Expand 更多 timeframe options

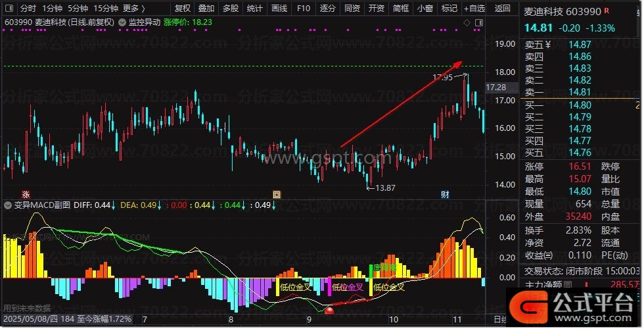[134, 9]
